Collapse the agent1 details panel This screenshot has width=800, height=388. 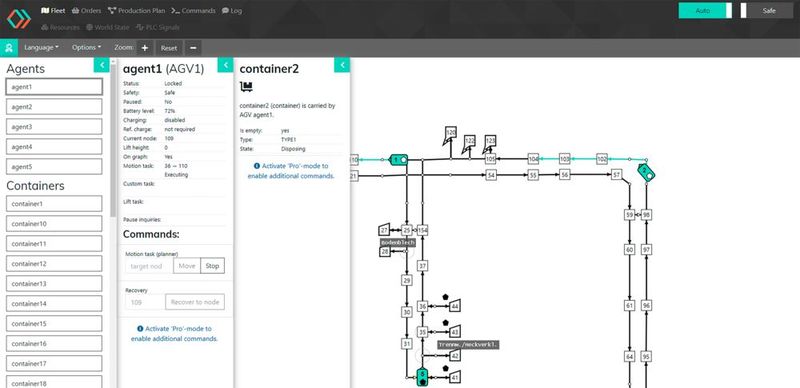[x=226, y=65]
